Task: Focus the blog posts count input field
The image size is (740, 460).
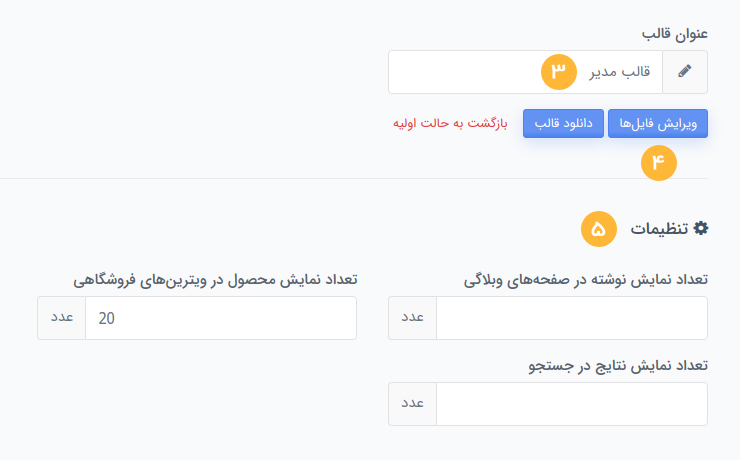Action: coord(572,318)
